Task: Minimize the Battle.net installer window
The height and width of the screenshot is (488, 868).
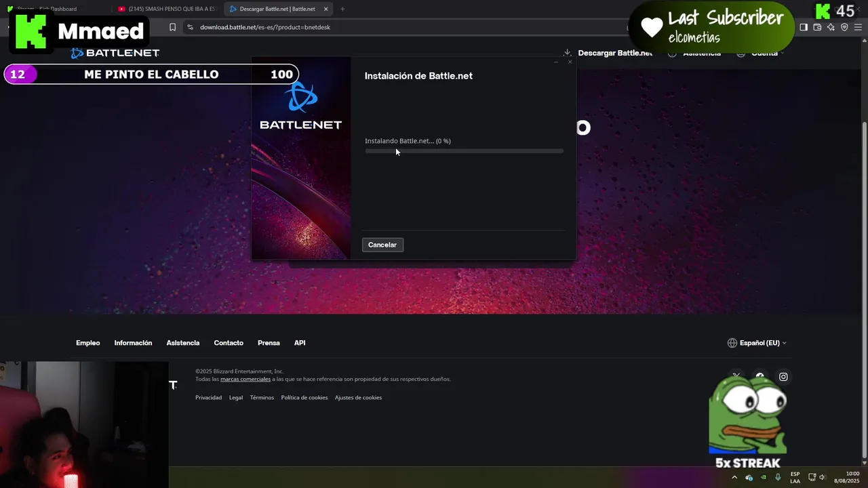Action: pyautogui.click(x=556, y=62)
